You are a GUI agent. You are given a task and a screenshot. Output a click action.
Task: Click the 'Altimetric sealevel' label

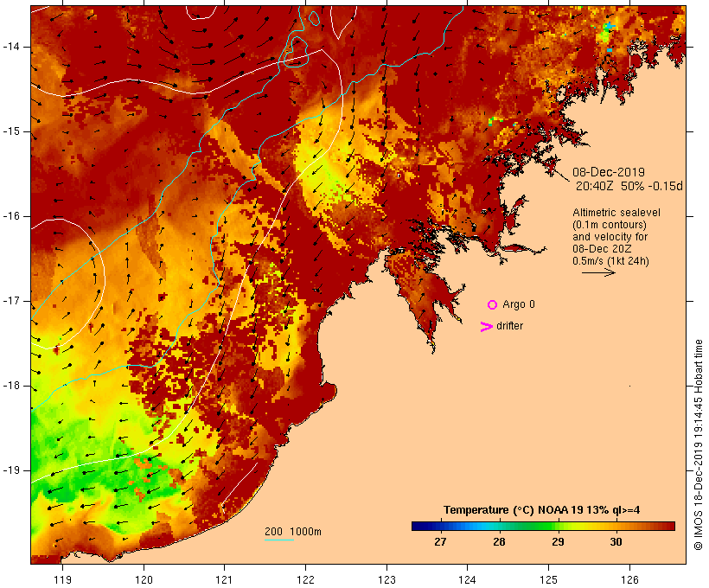coord(616,213)
